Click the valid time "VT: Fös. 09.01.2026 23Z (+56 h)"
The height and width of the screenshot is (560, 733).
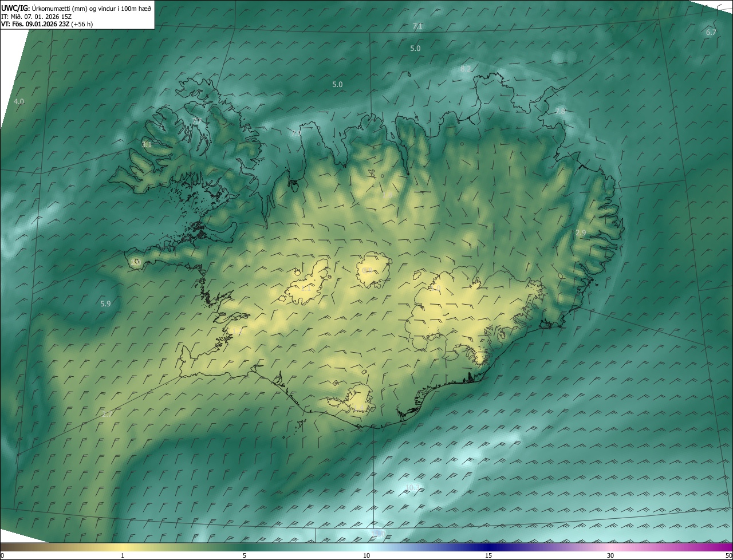tap(47, 24)
